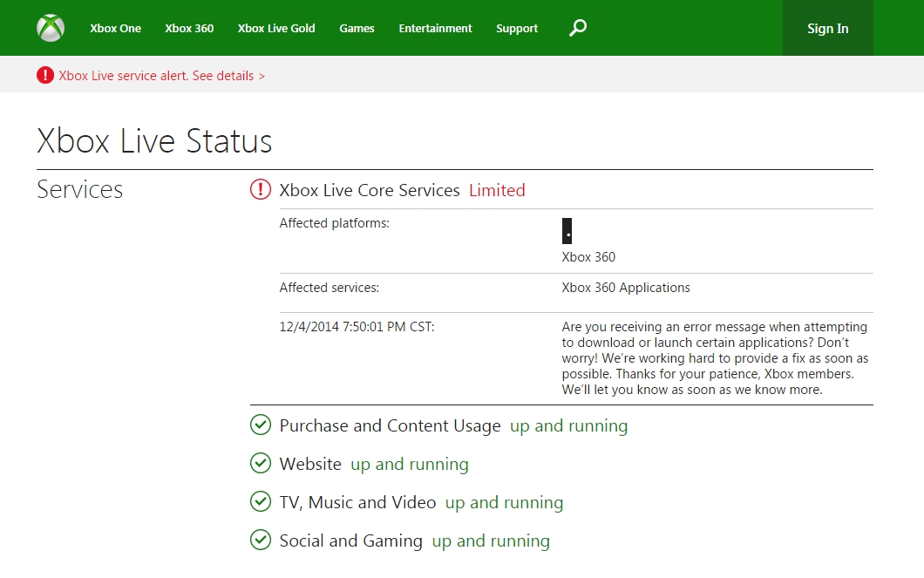924x578 pixels.
Task: Click the Xbox 360 Applications text
Action: click(x=626, y=288)
